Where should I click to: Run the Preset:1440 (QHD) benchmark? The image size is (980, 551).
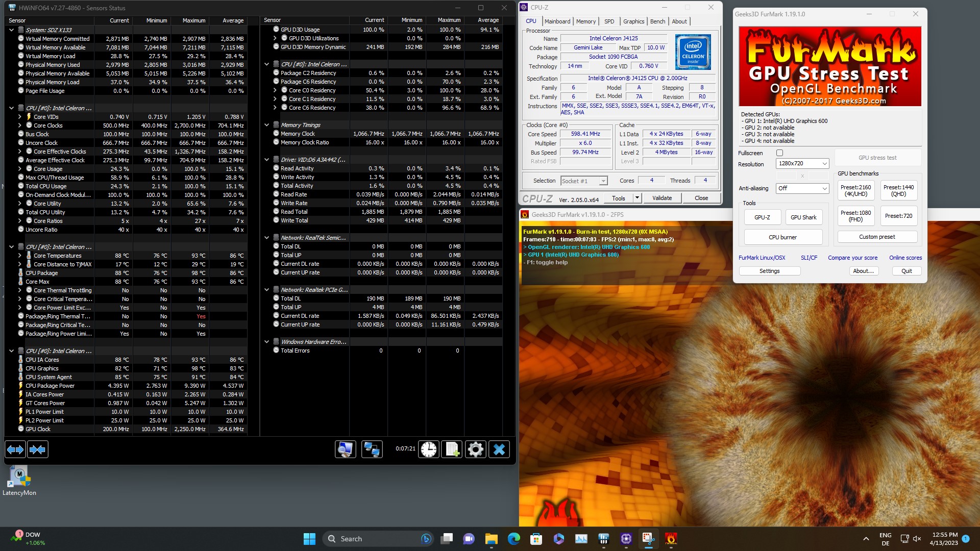898,190
